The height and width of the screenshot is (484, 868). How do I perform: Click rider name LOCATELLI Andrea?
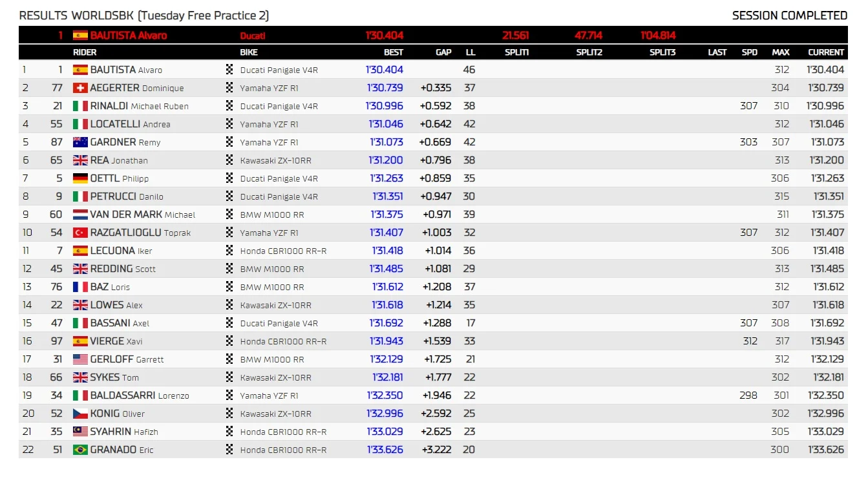(131, 124)
